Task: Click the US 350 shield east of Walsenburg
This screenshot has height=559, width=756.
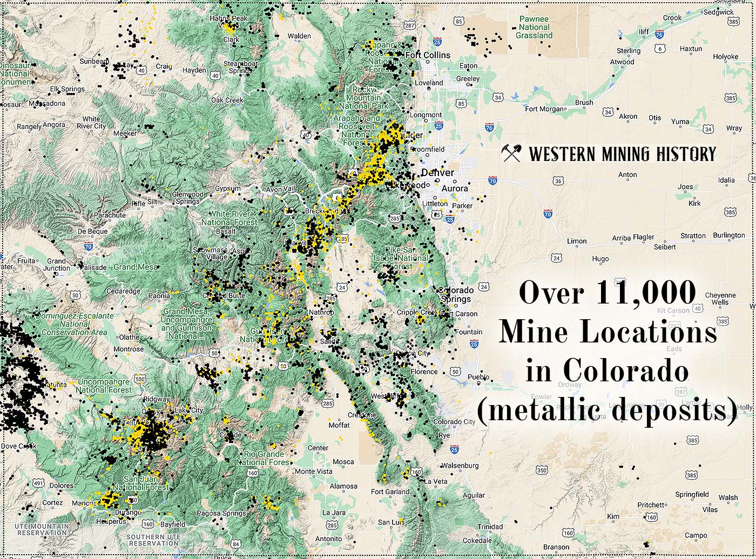Action: (x=542, y=470)
